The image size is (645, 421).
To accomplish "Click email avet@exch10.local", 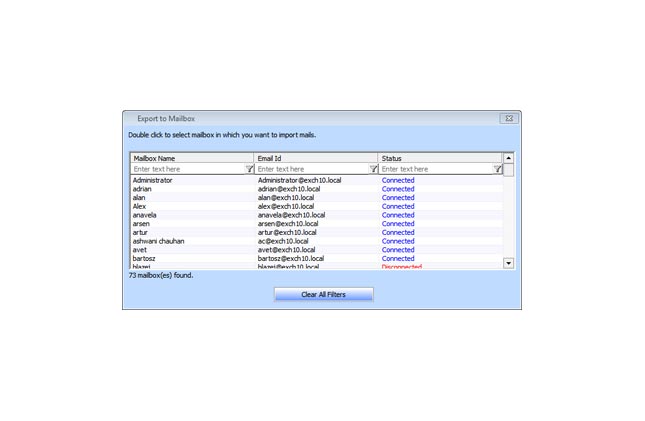I will point(286,249).
